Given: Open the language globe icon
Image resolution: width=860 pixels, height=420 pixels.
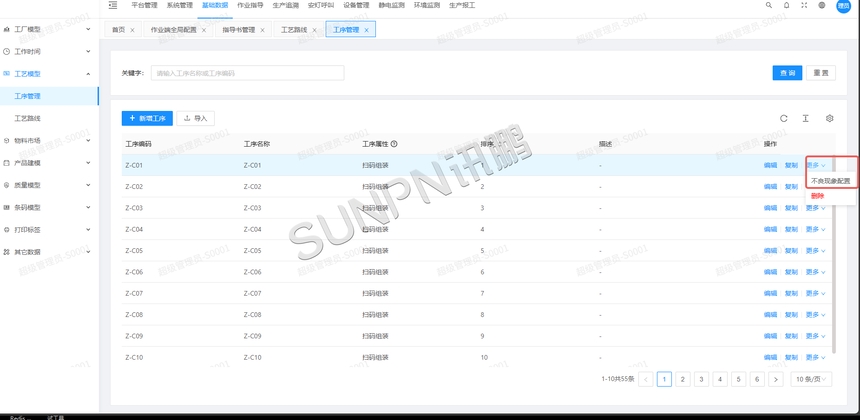Looking at the screenshot, I should [x=822, y=5].
